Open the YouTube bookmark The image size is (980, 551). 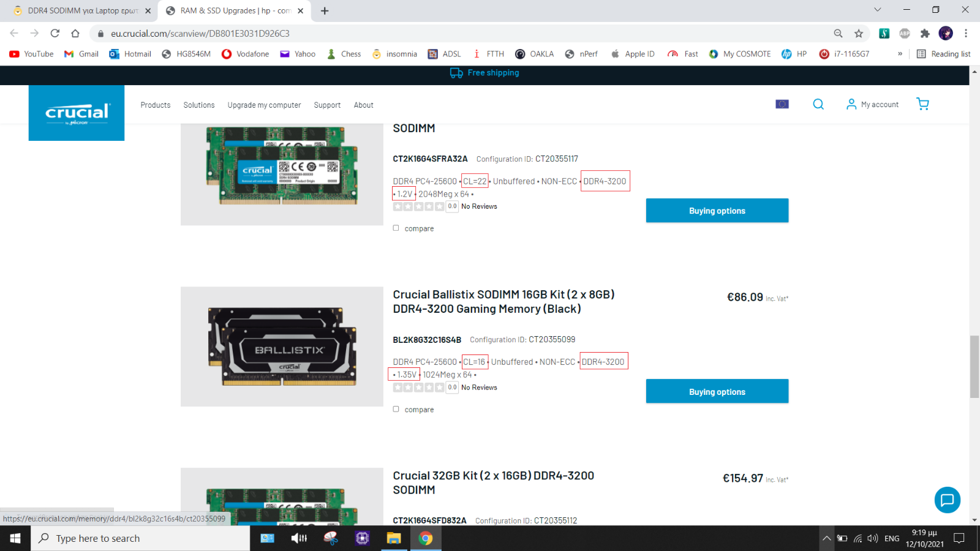(x=32, y=54)
